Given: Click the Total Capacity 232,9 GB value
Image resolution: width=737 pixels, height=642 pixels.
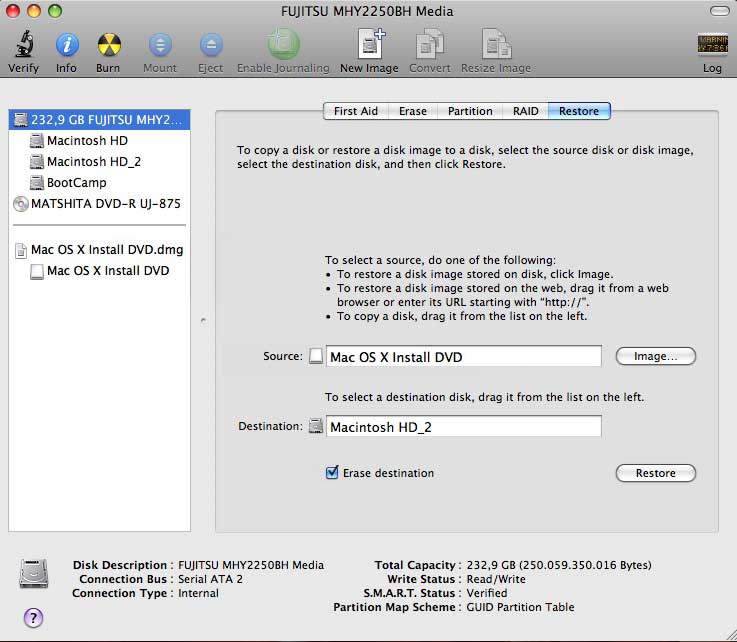Looking at the screenshot, I should coord(559,565).
